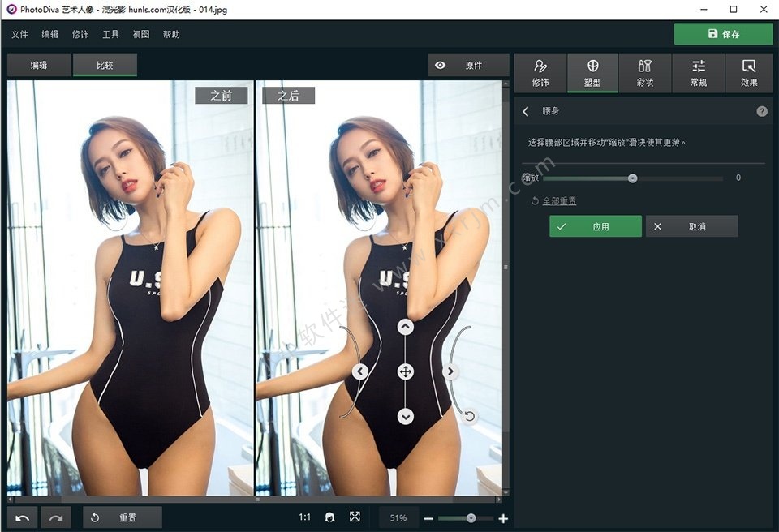Open the 视图 menu

[x=140, y=34]
